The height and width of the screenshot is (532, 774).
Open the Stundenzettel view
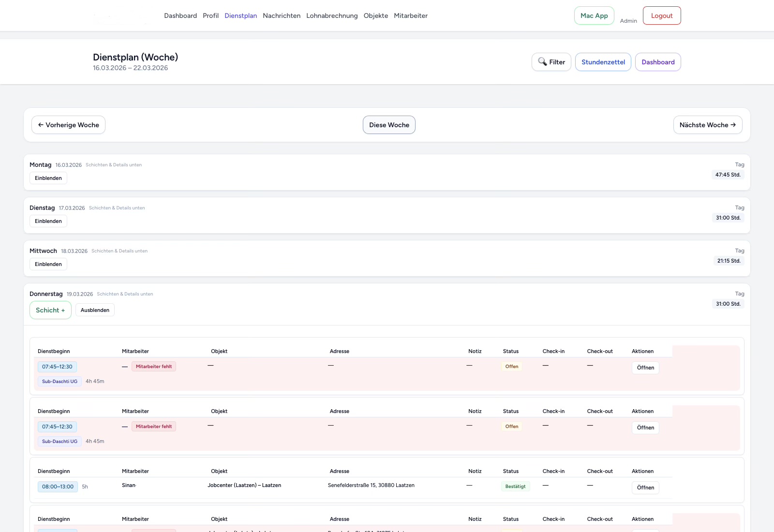tap(603, 62)
